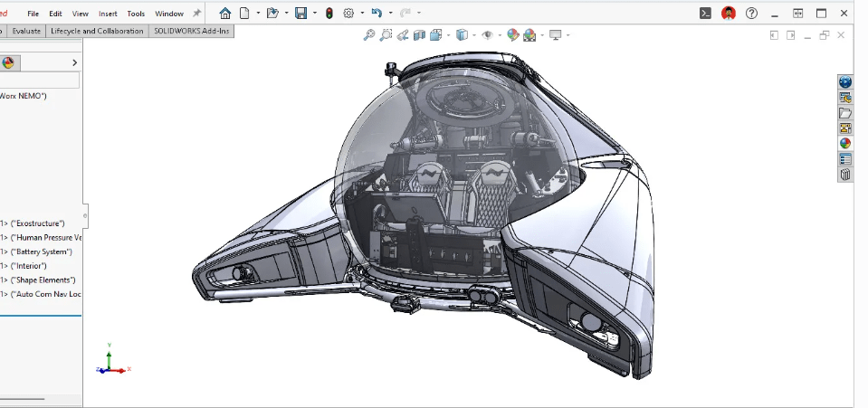Switch to Lifecycle and Collaboration tab
Screen dimensions: 868x408
[97, 31]
